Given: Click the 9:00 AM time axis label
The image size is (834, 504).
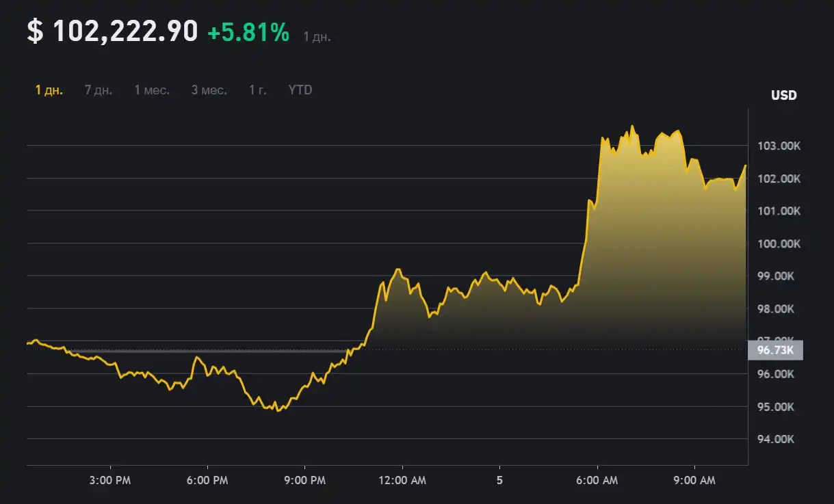Looking at the screenshot, I should [x=695, y=481].
